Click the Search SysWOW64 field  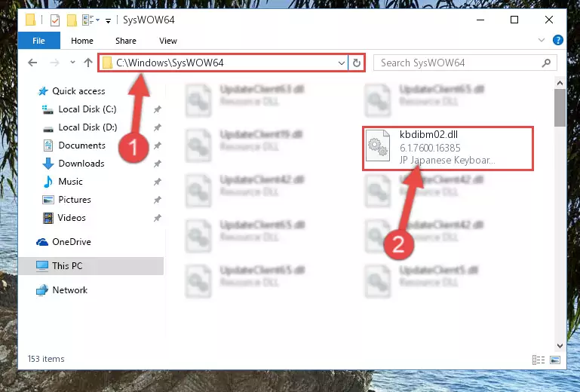pyautogui.click(x=465, y=63)
